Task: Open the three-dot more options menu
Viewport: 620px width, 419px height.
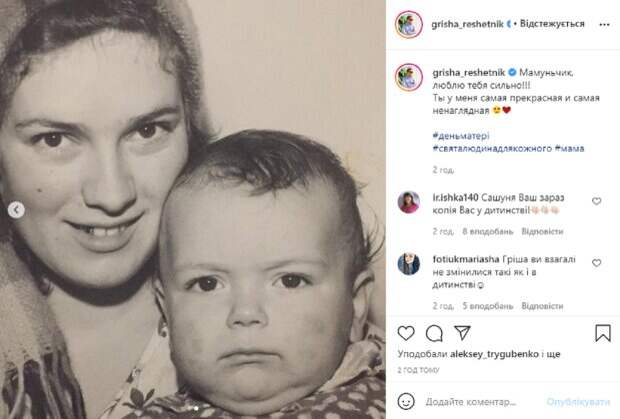Action: point(604,25)
